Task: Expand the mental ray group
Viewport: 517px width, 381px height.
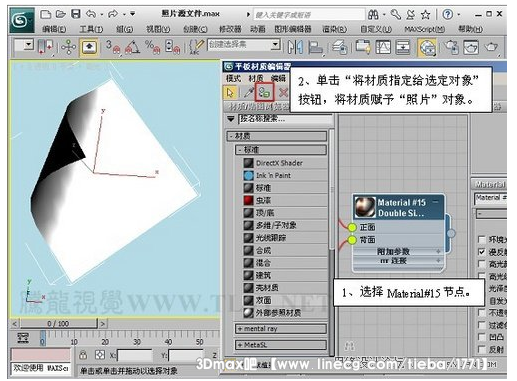Action: [x=281, y=329]
